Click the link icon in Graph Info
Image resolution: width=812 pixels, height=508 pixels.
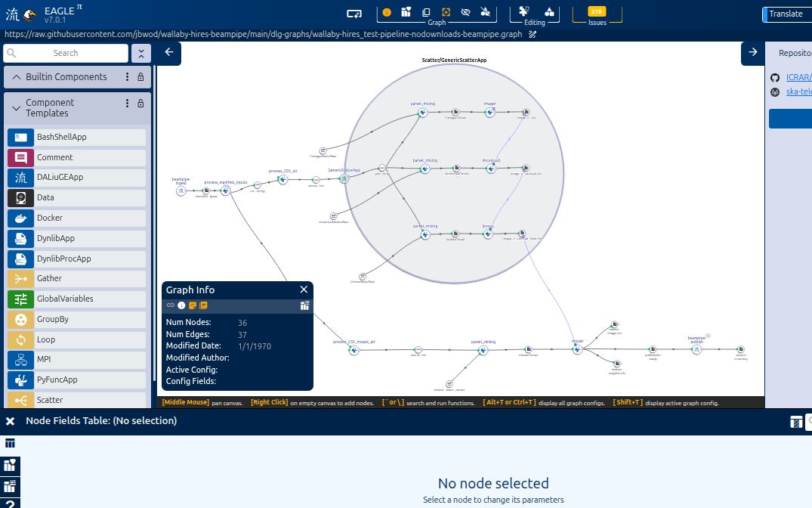click(x=171, y=305)
